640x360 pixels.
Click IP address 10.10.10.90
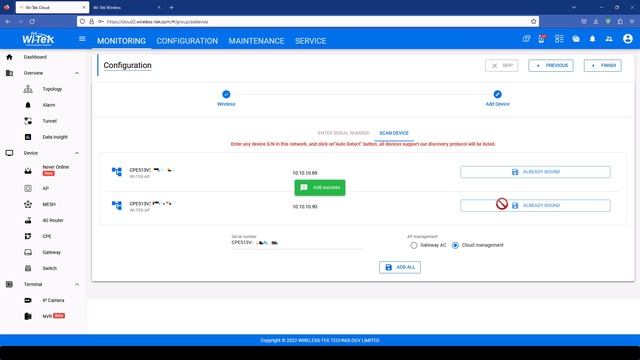304,207
